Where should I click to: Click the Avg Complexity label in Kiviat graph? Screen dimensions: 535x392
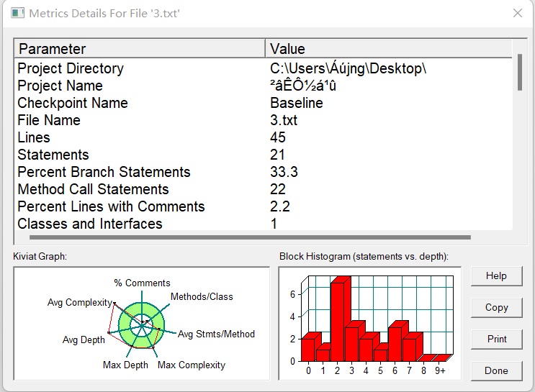[x=80, y=302]
